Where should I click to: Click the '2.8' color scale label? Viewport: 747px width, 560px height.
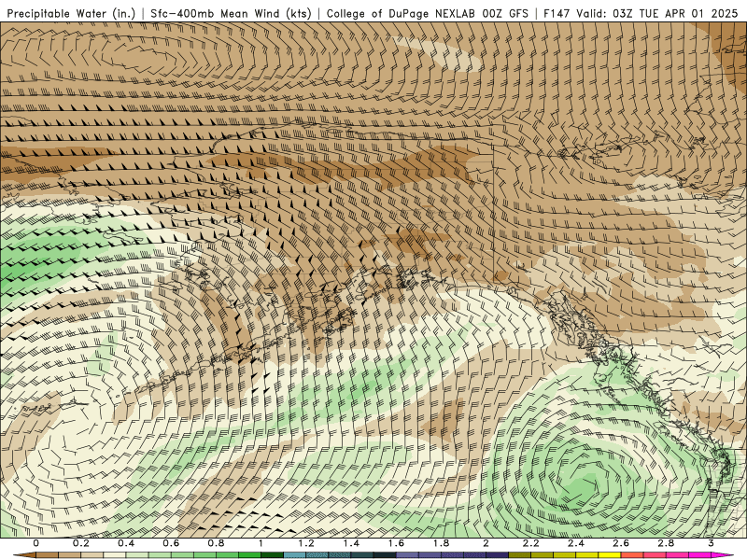666,543
